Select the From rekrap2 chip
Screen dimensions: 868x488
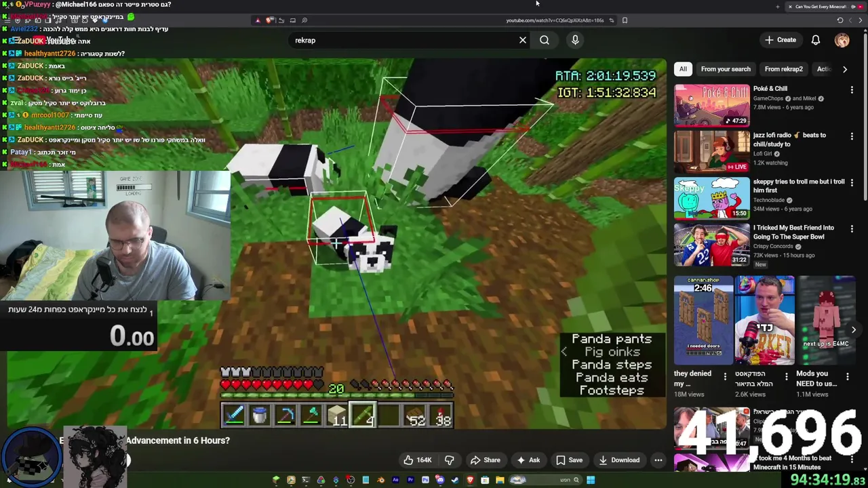(783, 69)
